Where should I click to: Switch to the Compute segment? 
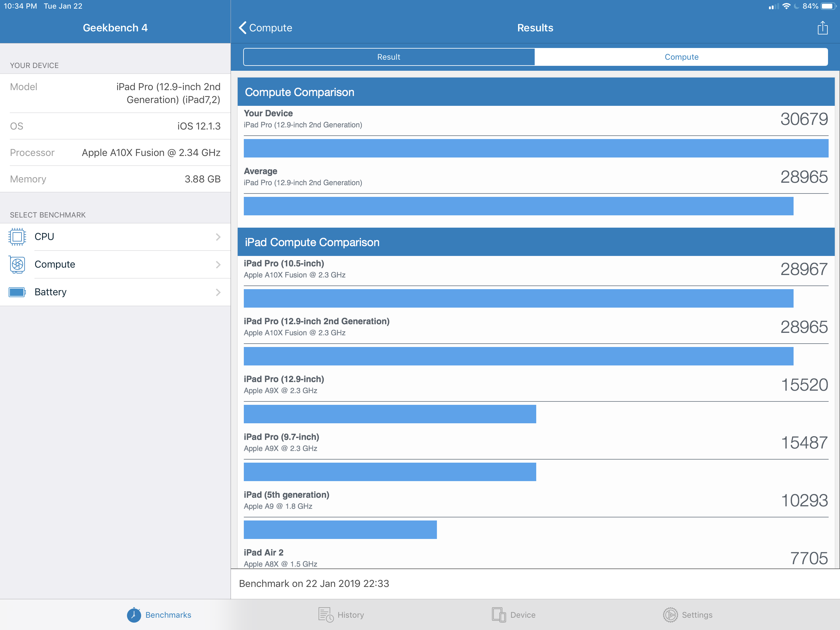pyautogui.click(x=681, y=57)
